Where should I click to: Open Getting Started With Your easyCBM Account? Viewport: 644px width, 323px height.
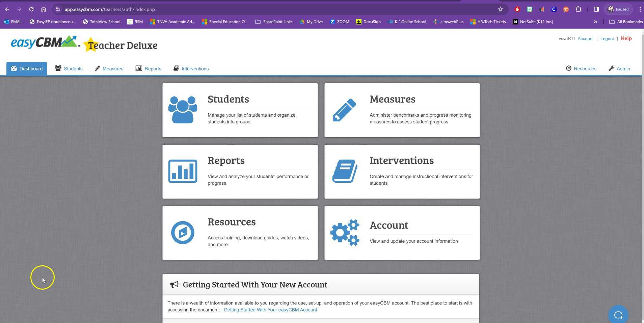click(x=270, y=310)
